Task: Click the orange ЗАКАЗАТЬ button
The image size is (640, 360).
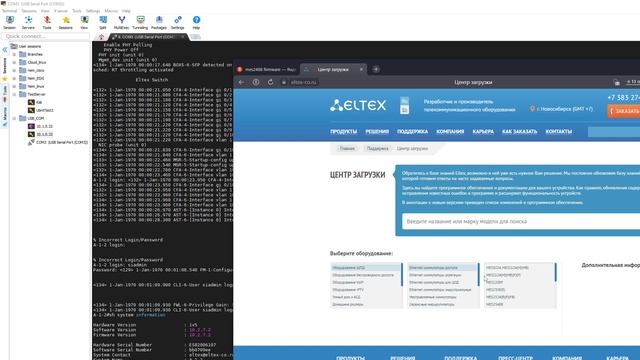Action: [x=624, y=111]
